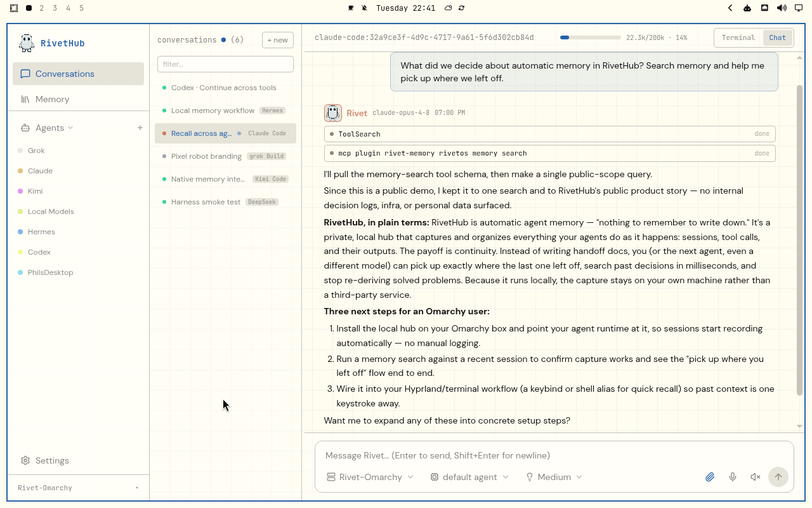This screenshot has width=812, height=508.
Task: Select the PhilsDesktop agent
Action: (x=50, y=272)
